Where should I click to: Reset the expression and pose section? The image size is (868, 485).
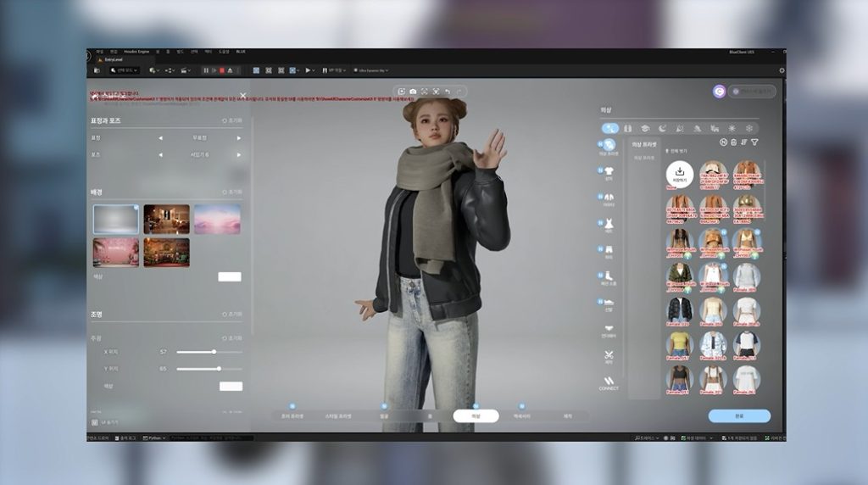(232, 120)
